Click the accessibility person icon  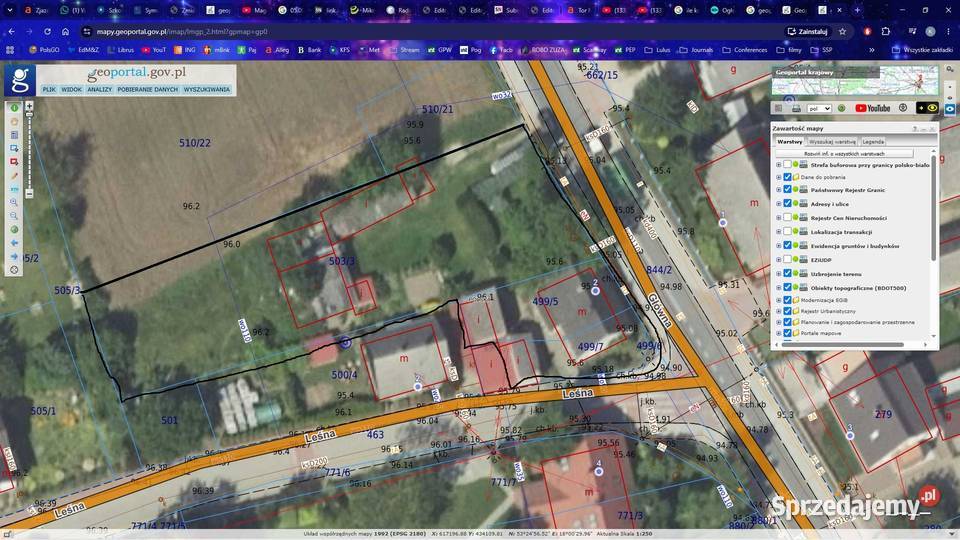[x=902, y=108]
